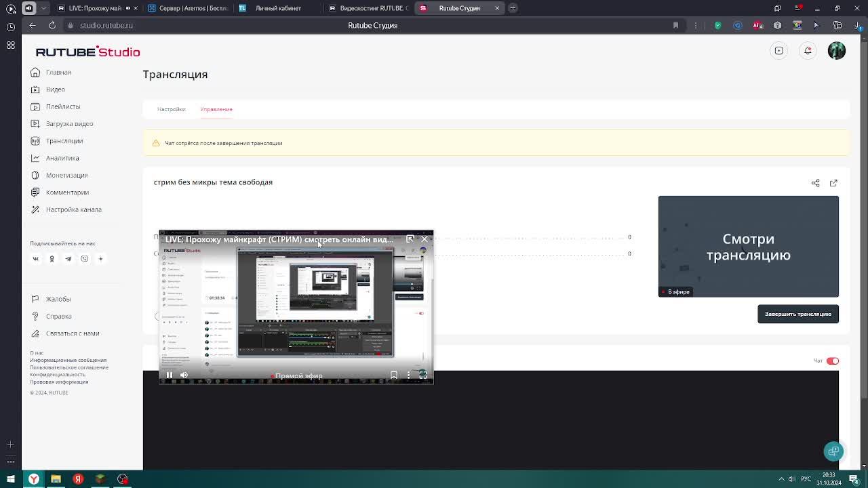Open Minecraft block icon in taskbar
Screen dimensions: 868x488
100,479
